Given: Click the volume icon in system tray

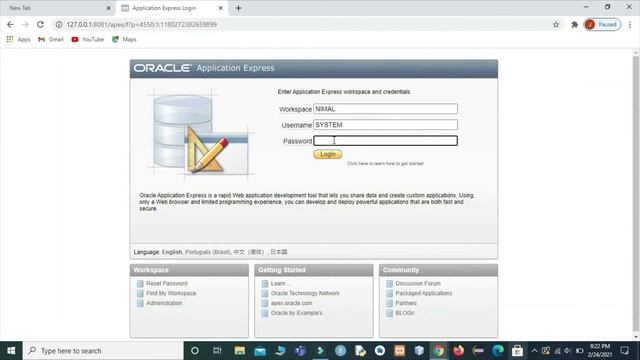Looking at the screenshot, I should pos(568,351).
